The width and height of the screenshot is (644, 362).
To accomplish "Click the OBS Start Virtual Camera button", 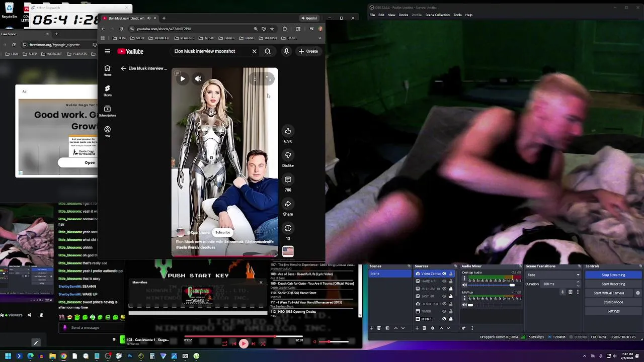I will pos(609,293).
